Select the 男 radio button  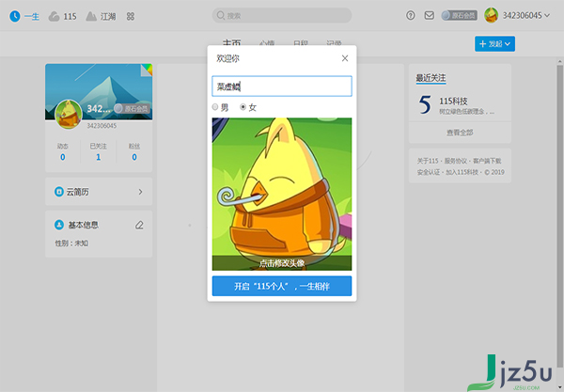point(215,107)
